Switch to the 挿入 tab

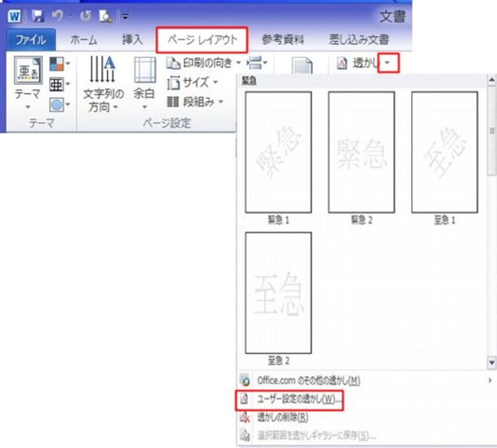[x=132, y=40]
